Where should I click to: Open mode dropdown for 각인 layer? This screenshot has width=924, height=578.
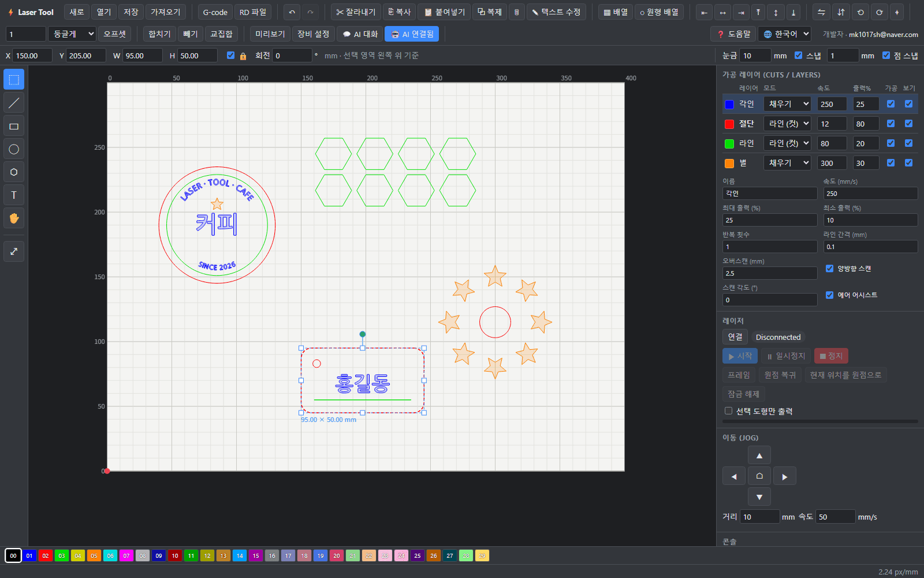click(x=788, y=104)
